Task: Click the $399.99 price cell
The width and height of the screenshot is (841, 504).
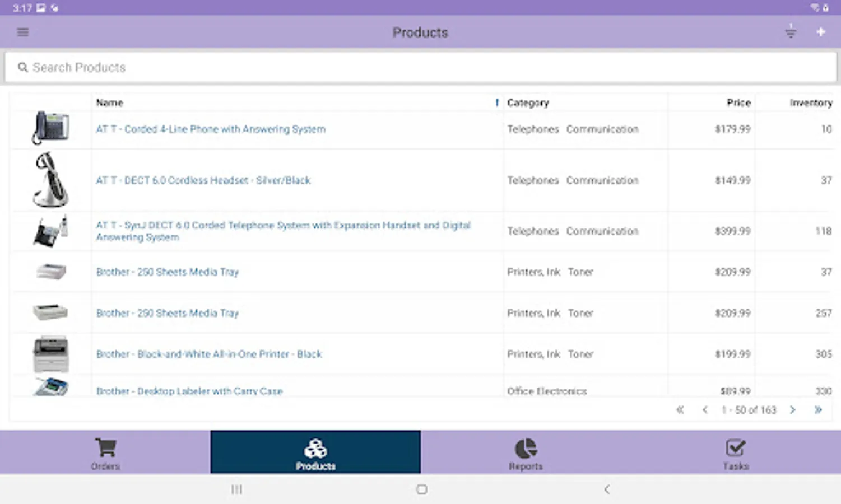Action: [732, 231]
